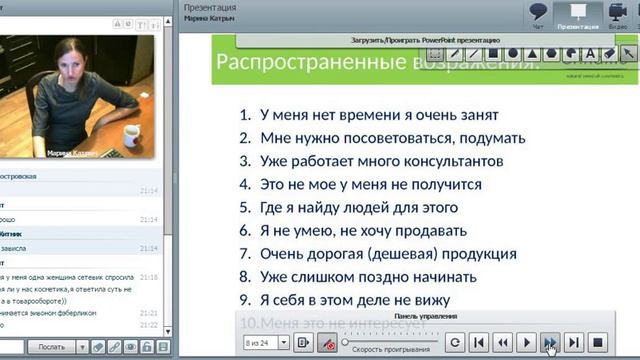Click the slide number field 8 из 24
This screenshot has height=360, width=640.
[x=260, y=342]
